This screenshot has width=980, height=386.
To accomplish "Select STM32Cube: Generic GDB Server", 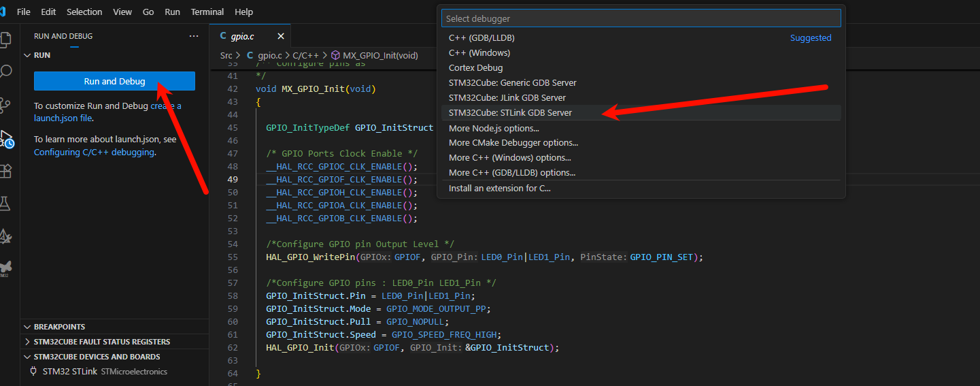I will tap(641, 83).
